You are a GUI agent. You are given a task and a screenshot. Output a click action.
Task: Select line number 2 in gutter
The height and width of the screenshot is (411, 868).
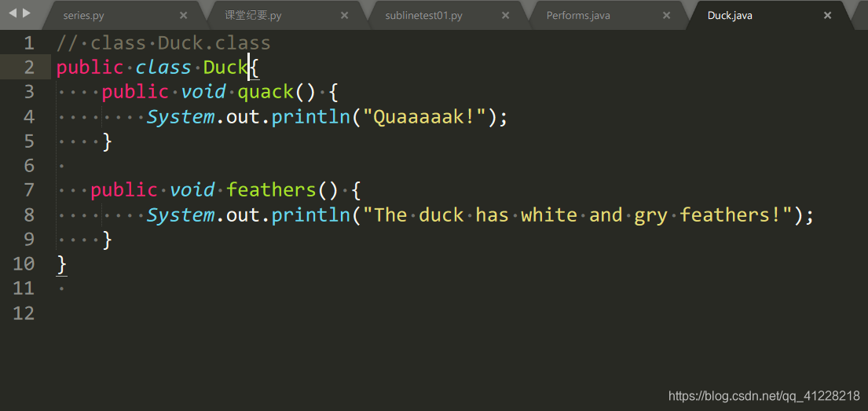29,67
